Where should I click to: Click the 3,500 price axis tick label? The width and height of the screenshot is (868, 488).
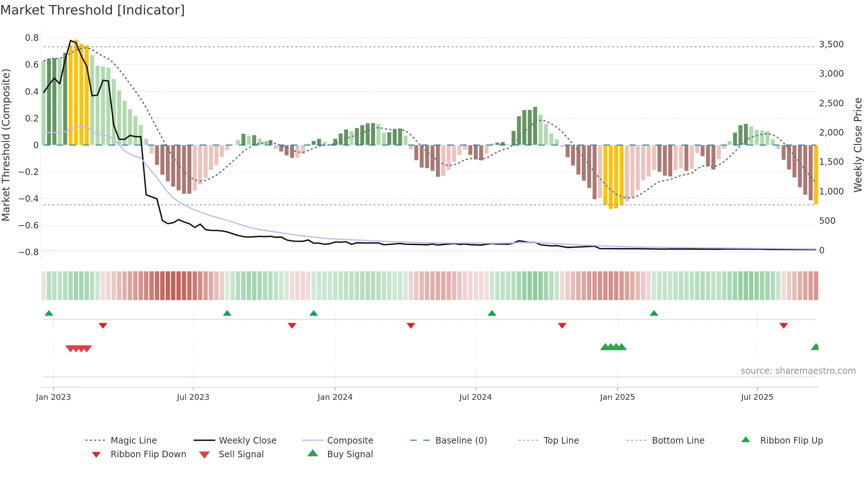(831, 44)
